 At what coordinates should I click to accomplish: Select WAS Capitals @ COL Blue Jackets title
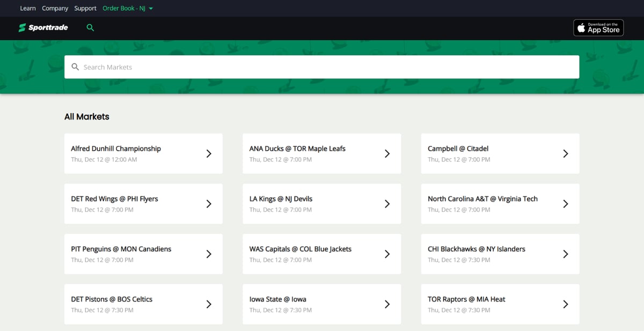301,249
